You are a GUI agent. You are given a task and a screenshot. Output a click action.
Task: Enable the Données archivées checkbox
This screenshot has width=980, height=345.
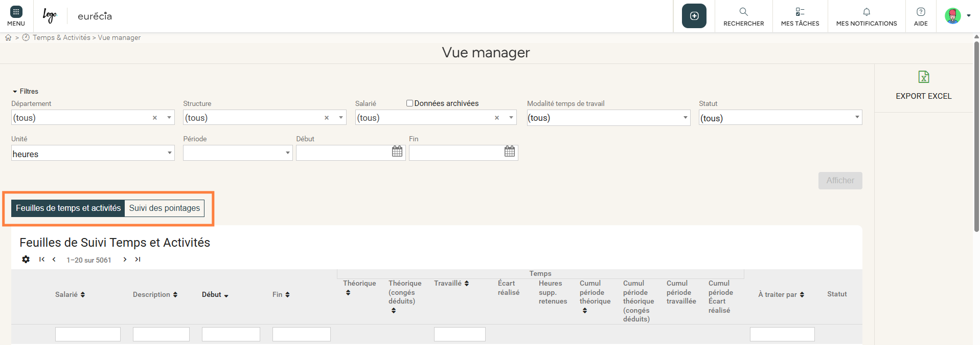point(409,103)
